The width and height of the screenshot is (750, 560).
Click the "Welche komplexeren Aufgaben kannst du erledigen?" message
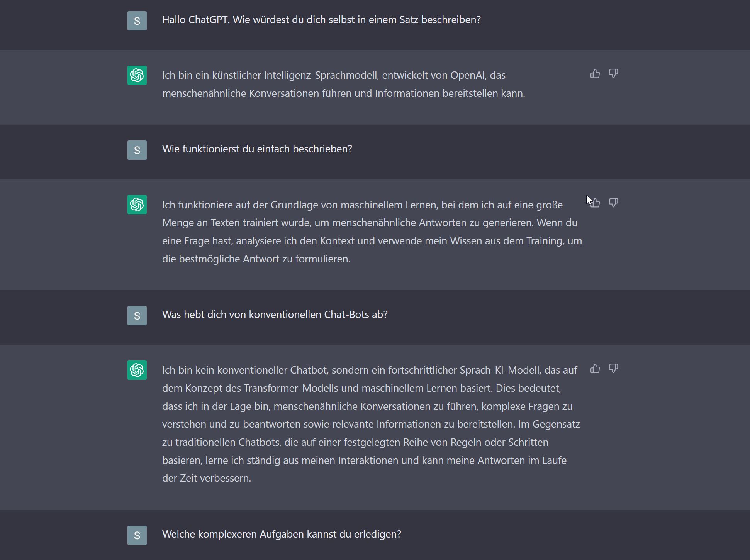pyautogui.click(x=282, y=534)
